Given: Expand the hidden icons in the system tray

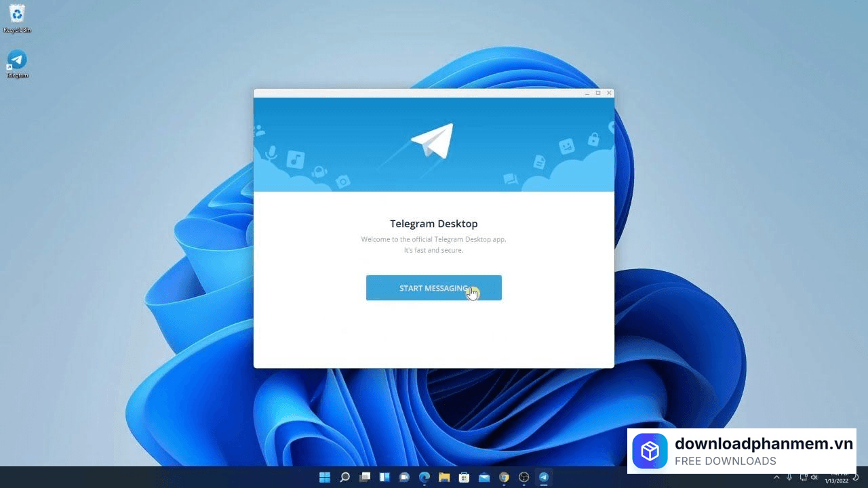Looking at the screenshot, I should coord(776,478).
